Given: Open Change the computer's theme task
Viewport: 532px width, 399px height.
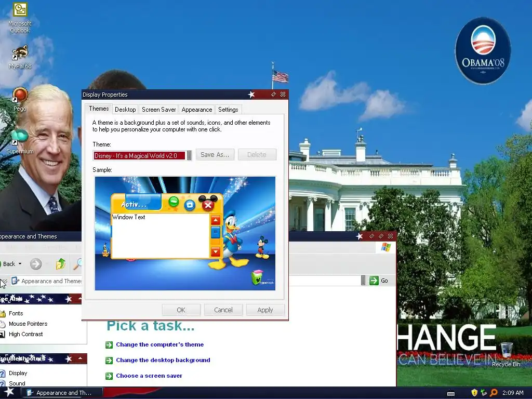Looking at the screenshot, I should [x=160, y=344].
